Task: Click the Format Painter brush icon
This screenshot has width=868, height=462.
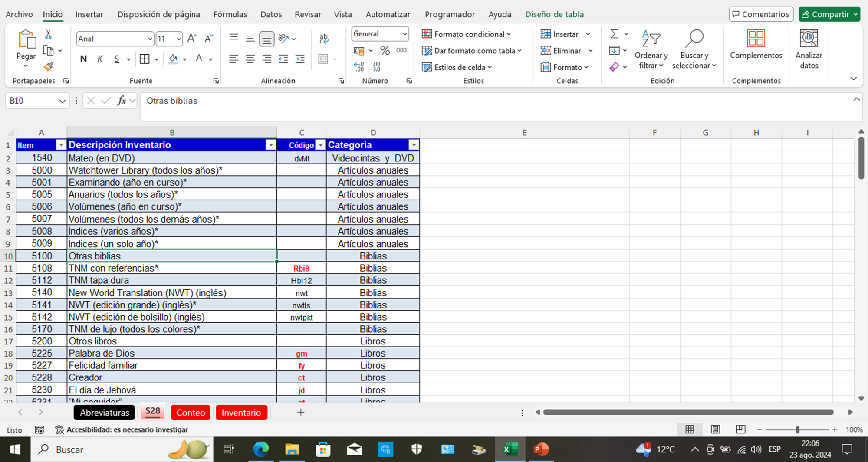Action: click(48, 67)
